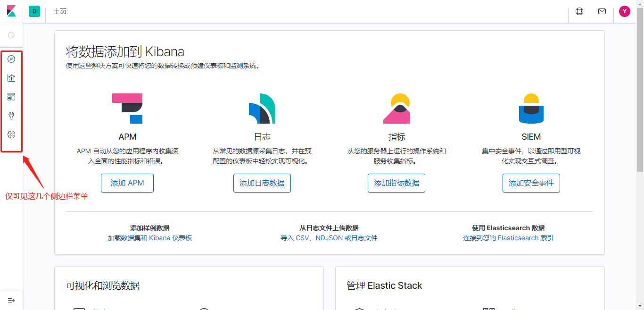The height and width of the screenshot is (310, 644).
Task: Click the 使用 Elasticsearch 数据 heading
Action: [x=508, y=228]
